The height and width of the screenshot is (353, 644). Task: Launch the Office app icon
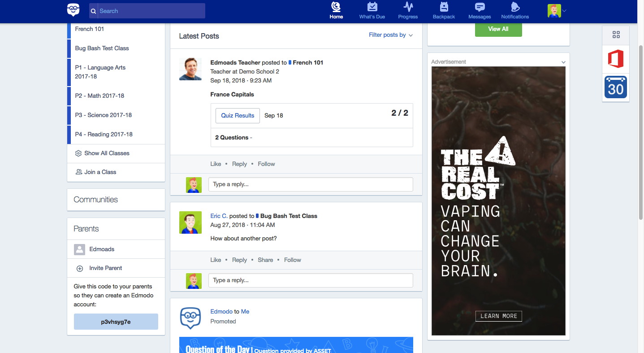click(x=616, y=59)
